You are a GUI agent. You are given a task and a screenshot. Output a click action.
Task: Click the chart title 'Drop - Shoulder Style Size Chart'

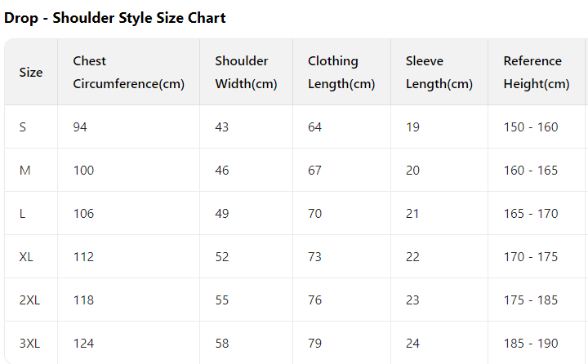click(115, 18)
